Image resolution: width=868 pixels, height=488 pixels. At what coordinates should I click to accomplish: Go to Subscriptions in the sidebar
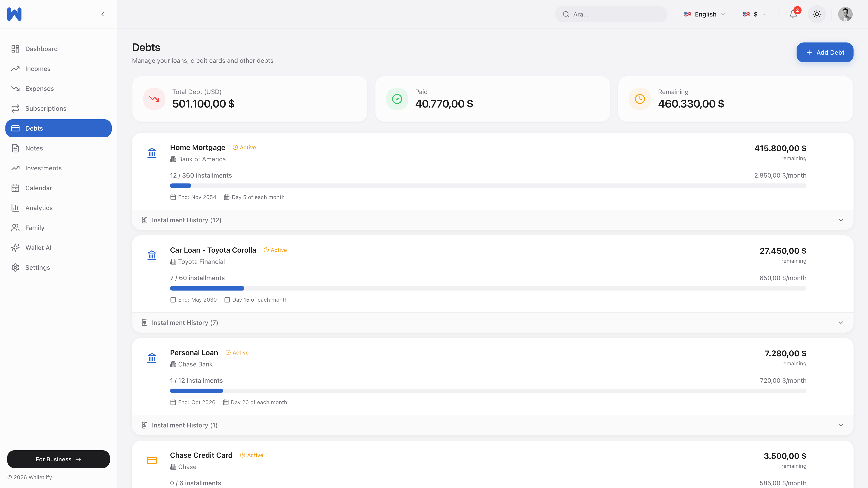click(x=45, y=108)
